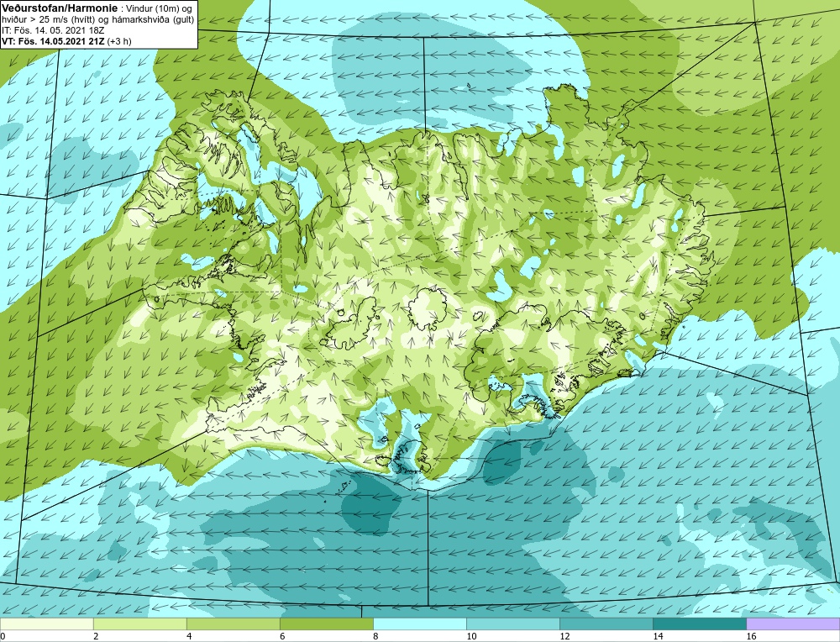Click the 4–6 m/s green legend swatch
This screenshot has height=642, width=840.
click(x=233, y=624)
